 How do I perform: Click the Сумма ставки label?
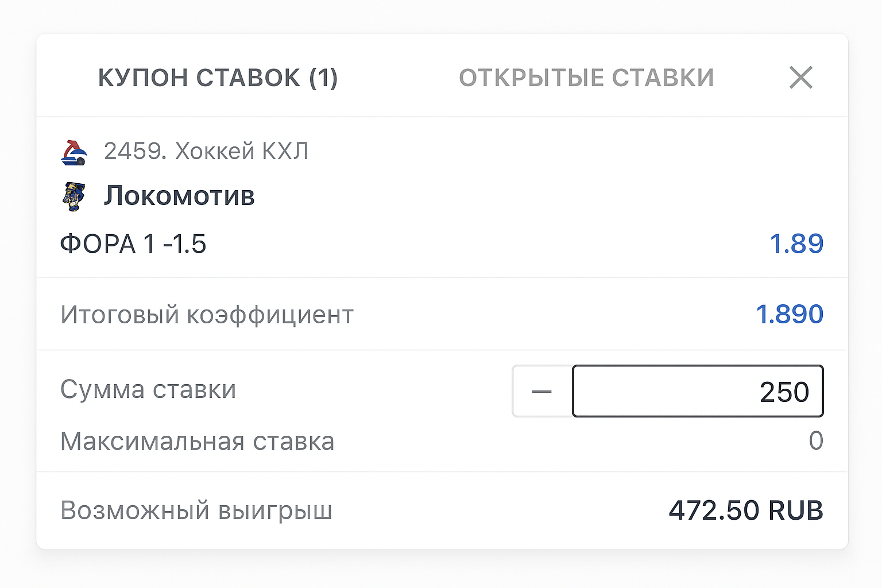click(148, 389)
